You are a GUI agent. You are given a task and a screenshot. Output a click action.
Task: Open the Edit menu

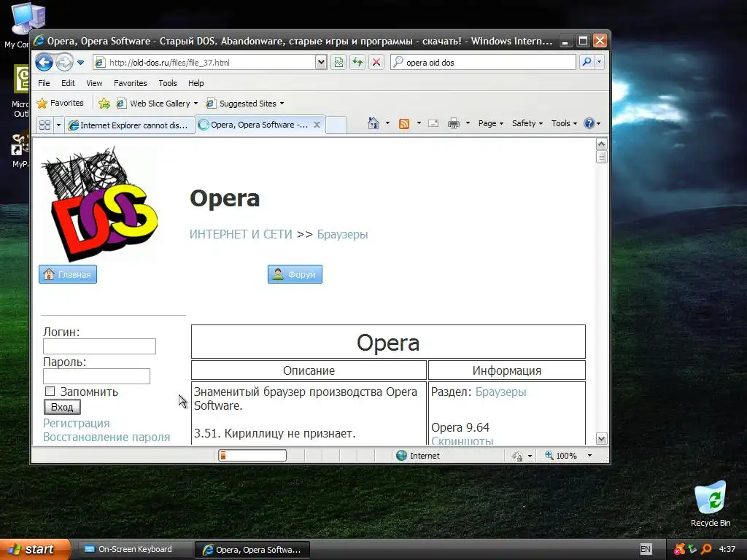(68, 83)
